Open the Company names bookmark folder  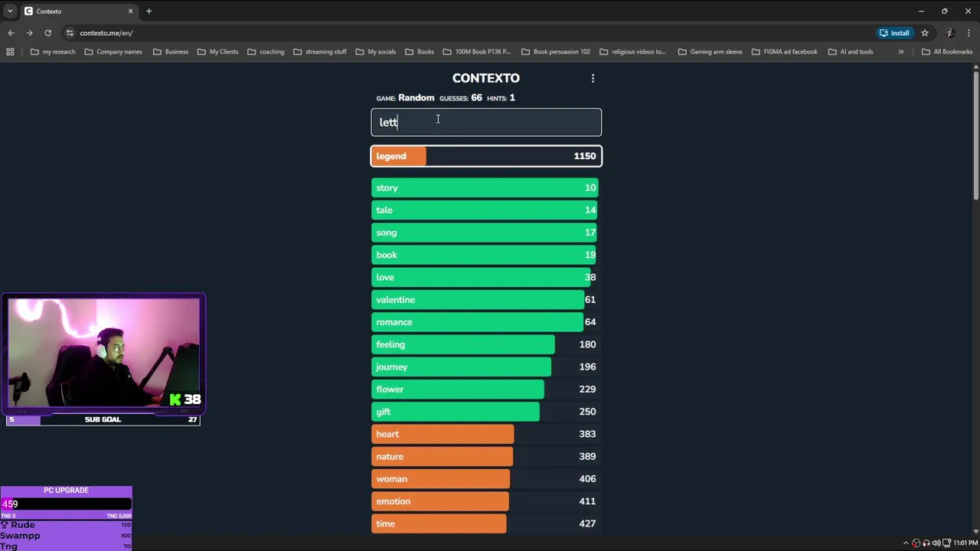point(113,52)
